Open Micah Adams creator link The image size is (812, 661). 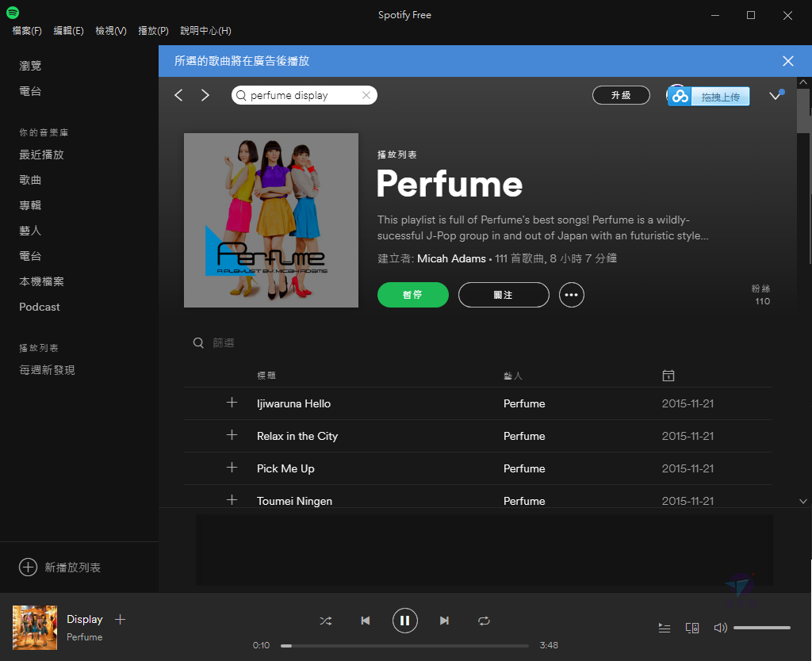point(451,258)
